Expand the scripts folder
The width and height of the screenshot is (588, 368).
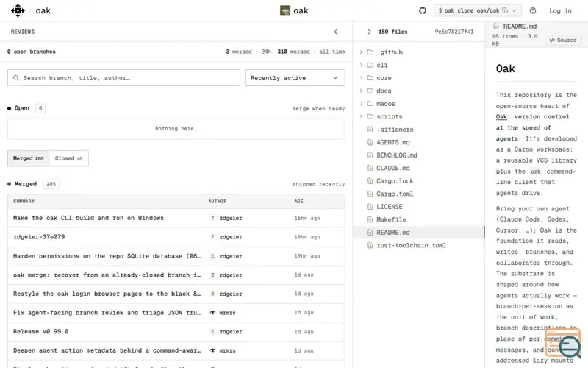click(x=418, y=116)
